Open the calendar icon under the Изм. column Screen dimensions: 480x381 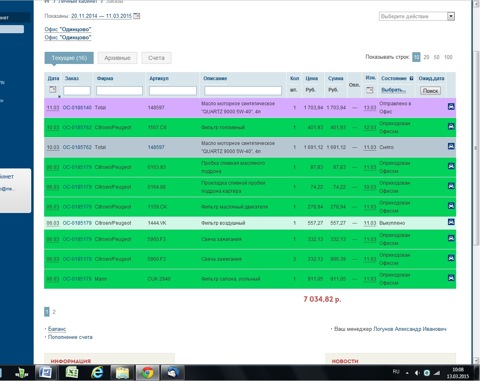(x=369, y=90)
